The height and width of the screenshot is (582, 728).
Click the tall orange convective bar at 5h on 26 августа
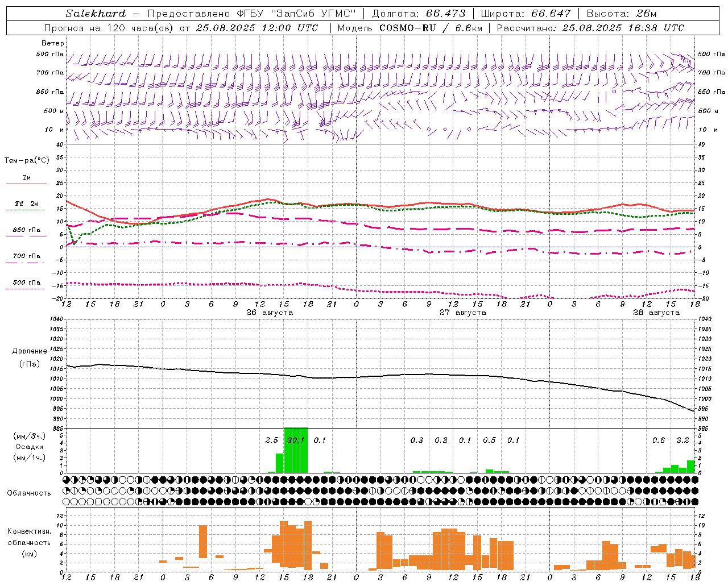[203, 542]
